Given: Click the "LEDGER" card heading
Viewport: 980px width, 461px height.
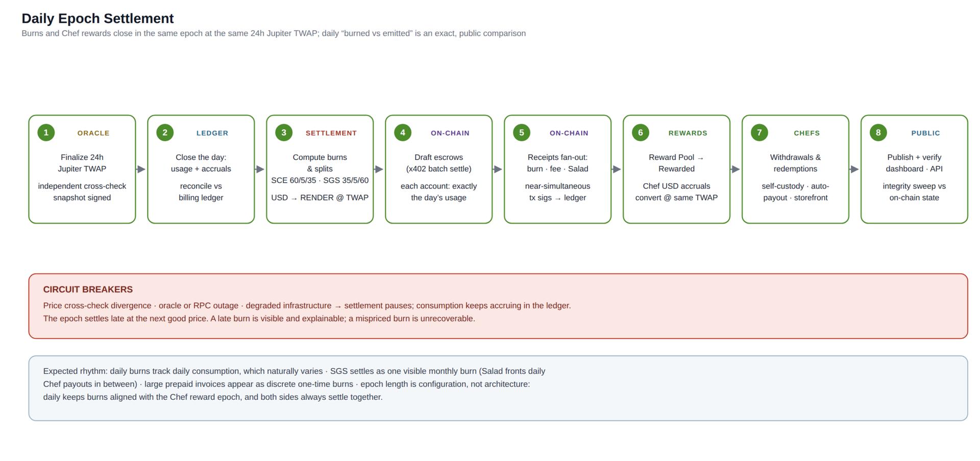Looking at the screenshot, I should [212, 133].
